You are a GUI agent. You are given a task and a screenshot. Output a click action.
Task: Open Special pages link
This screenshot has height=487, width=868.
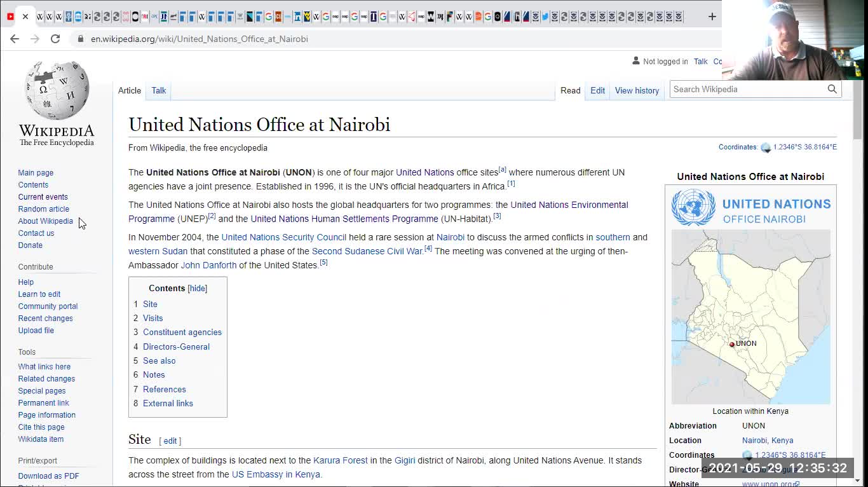click(x=42, y=391)
